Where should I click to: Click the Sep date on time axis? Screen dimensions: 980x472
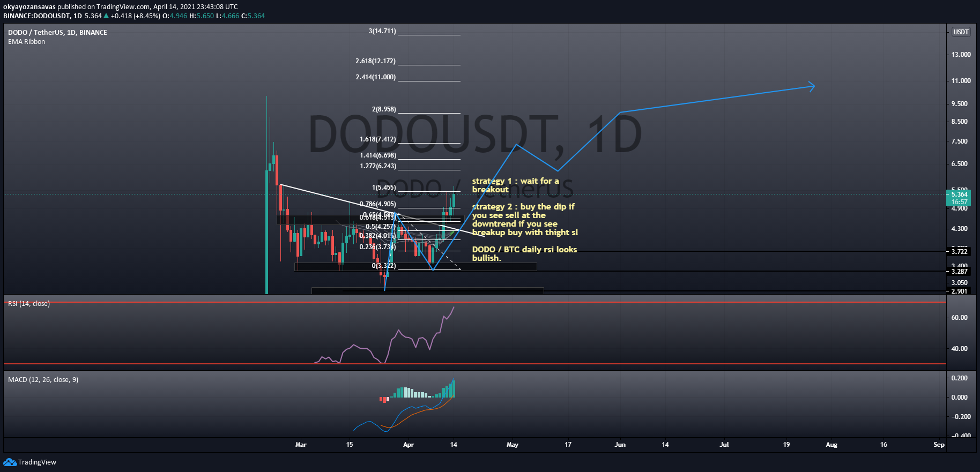939,445
